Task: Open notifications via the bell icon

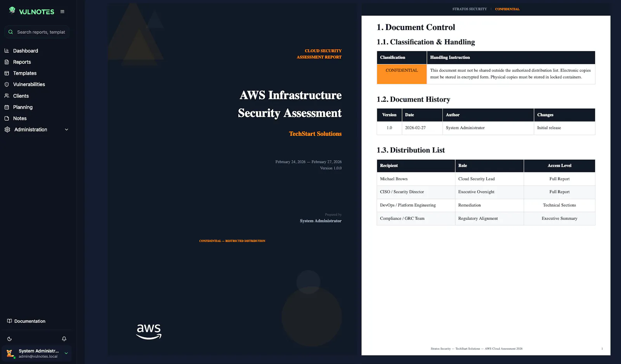Action: tap(64, 339)
